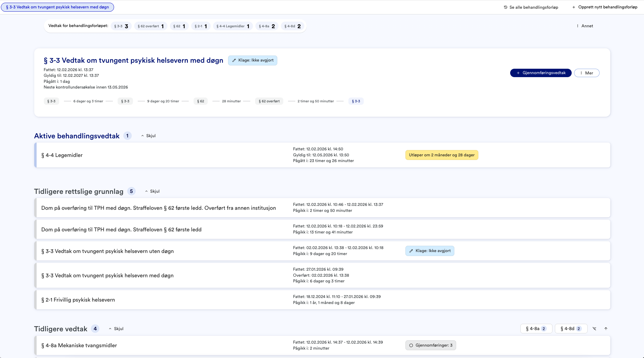Collapse the Aktive behandlingsvedtak section
The width and height of the screenshot is (644, 358).
[x=148, y=136]
